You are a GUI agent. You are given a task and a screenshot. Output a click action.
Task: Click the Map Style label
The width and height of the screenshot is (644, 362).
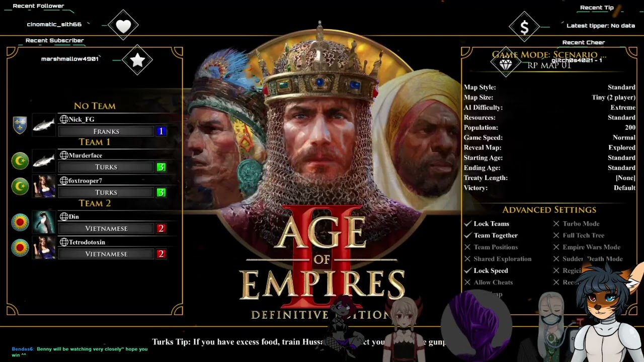pos(480,87)
